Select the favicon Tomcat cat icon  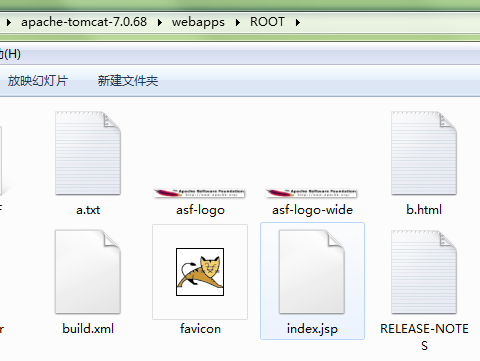tap(200, 272)
